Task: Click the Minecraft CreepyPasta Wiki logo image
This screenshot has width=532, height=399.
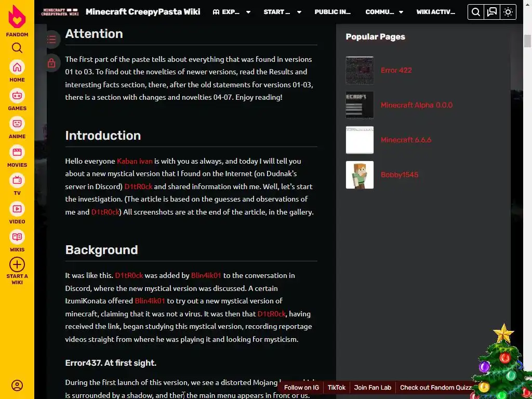Action: click(60, 12)
